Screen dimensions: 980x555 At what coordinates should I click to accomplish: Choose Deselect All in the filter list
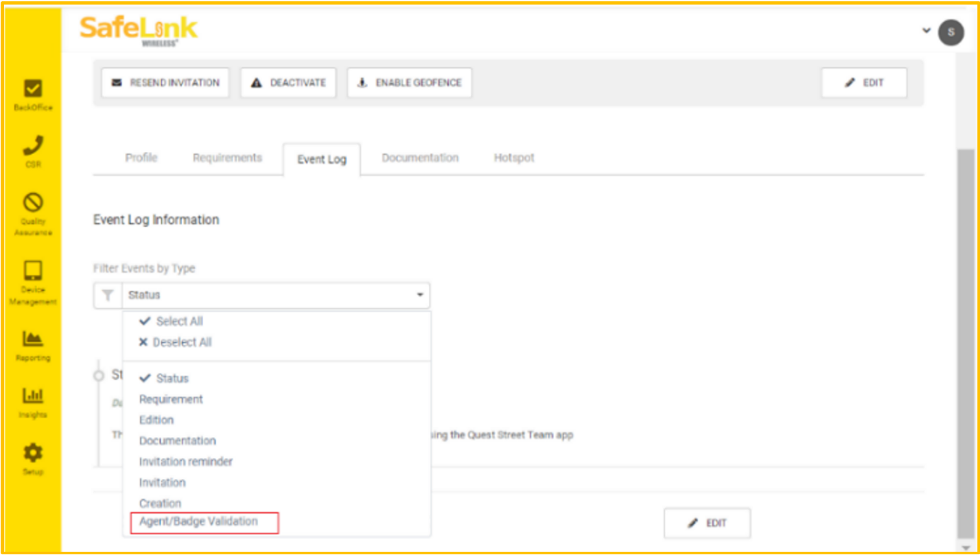[x=175, y=342]
